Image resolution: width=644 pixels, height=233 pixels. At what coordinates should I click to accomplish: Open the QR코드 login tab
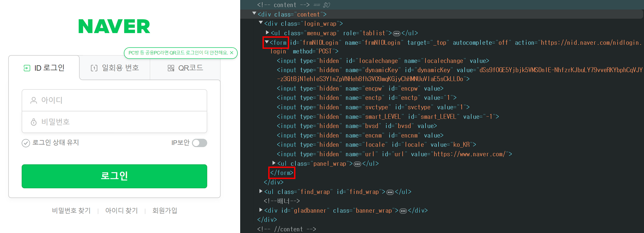[x=185, y=68]
